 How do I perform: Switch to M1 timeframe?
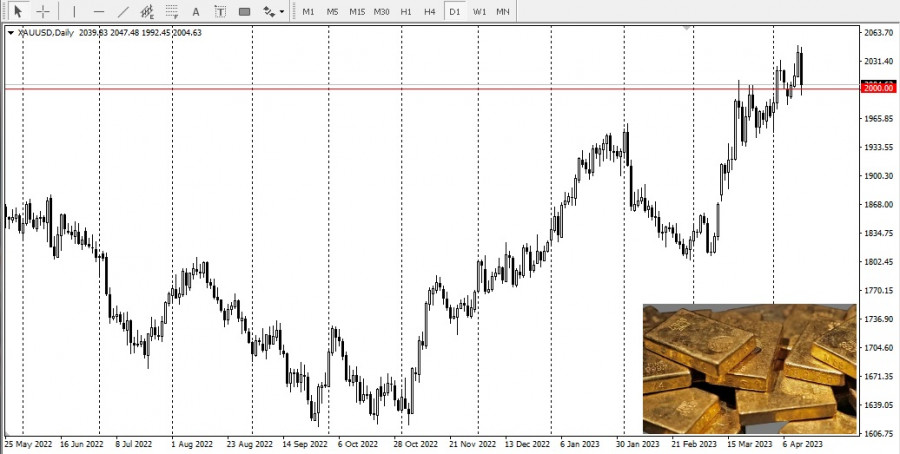[308, 11]
